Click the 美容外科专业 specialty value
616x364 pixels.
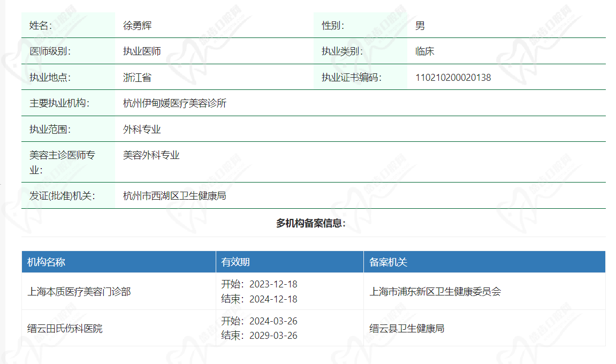pyautogui.click(x=148, y=156)
